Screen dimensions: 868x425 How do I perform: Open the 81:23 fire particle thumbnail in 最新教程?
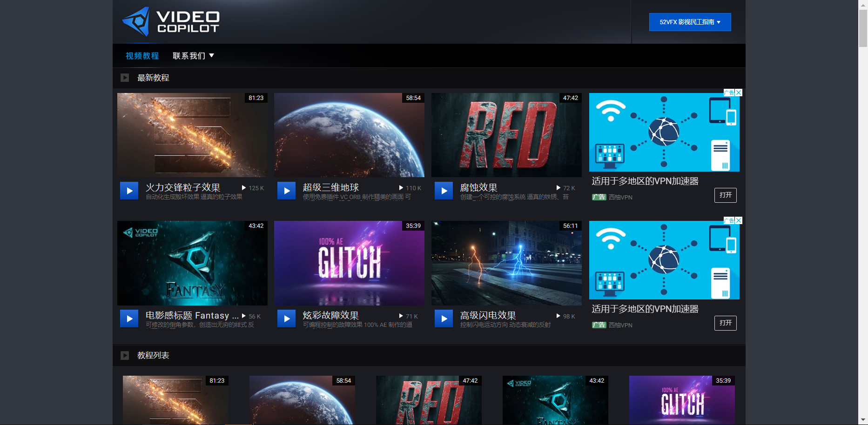[x=192, y=135]
